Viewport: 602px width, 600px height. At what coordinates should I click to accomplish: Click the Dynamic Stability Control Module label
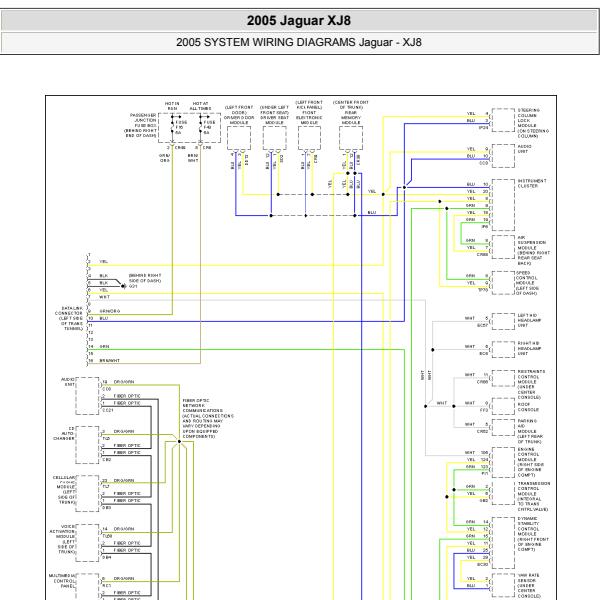[533, 534]
